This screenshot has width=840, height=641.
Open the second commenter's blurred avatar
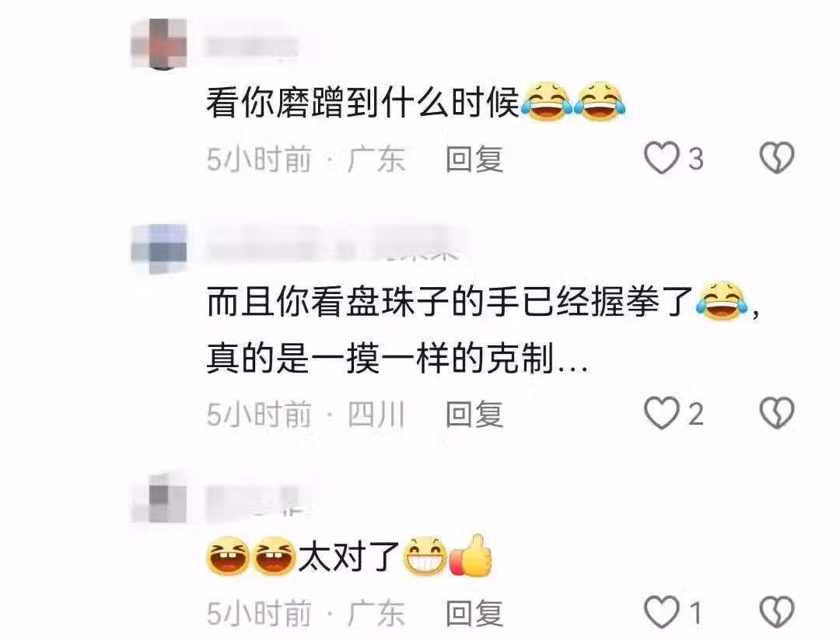pos(159,248)
